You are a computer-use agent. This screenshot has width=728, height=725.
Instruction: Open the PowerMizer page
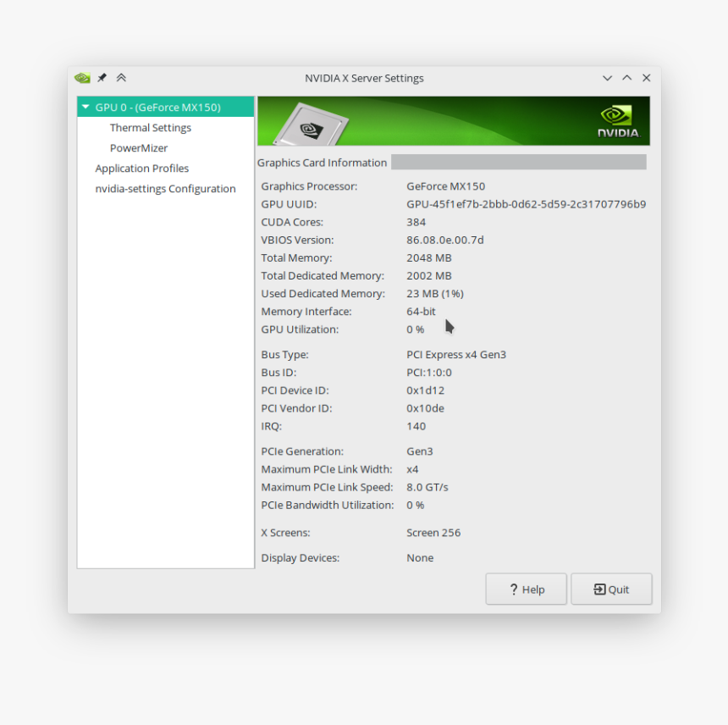138,148
